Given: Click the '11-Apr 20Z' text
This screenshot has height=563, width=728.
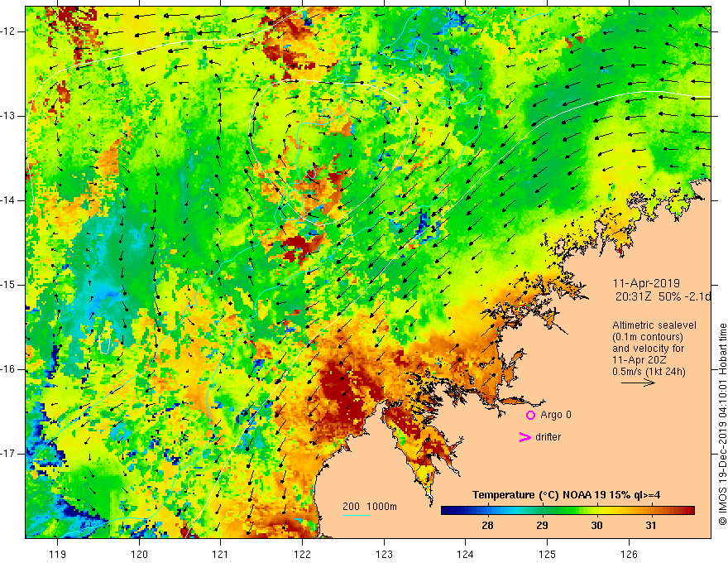Looking at the screenshot, I should click(639, 360).
